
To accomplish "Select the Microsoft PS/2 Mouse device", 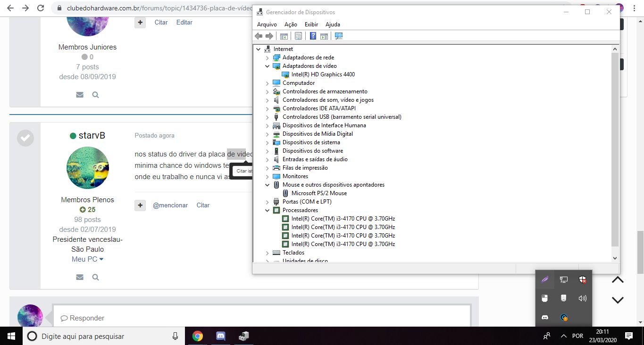I will (x=319, y=193).
